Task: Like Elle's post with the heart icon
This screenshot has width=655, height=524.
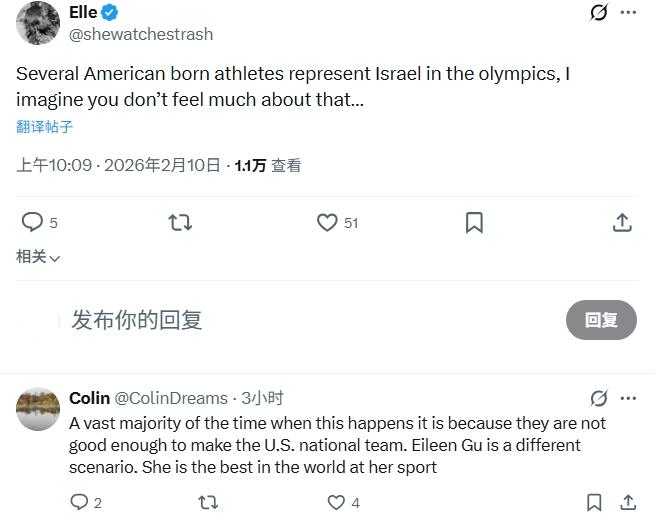Action: 327,222
